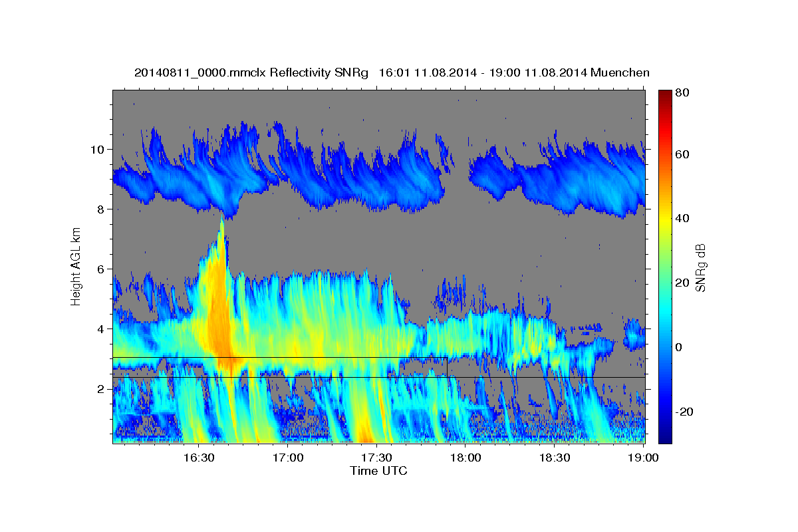Click the height-axis tick label 6
Viewport: 798px width, 532px height.
point(101,269)
